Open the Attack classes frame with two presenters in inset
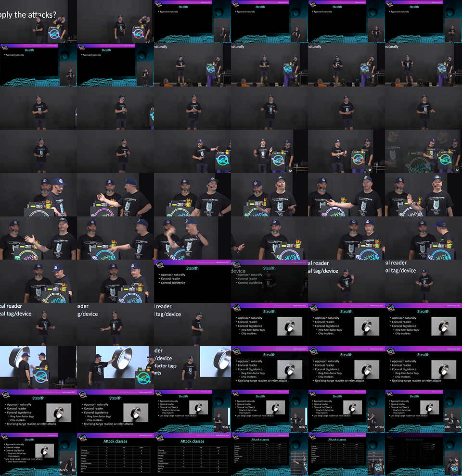 346,454
